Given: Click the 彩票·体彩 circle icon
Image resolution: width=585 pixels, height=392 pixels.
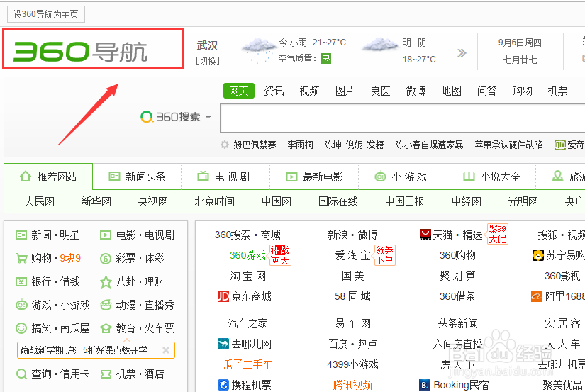Looking at the screenshot, I should [106, 259].
